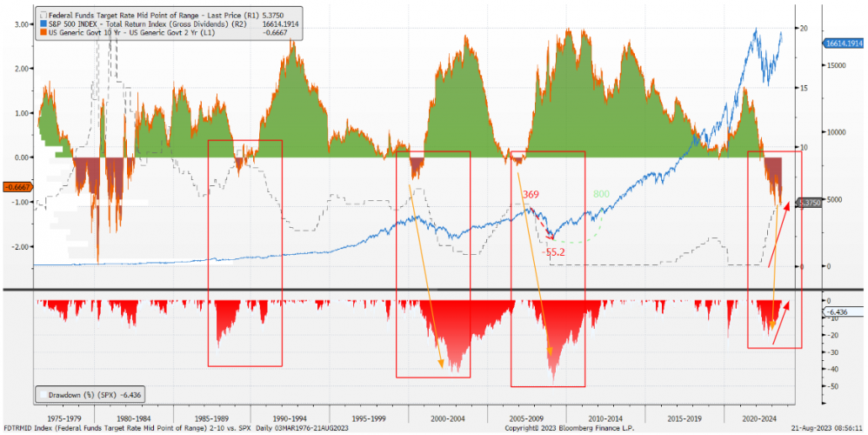Click the 2015-2019 x-axis label
868x435 pixels.
point(684,419)
